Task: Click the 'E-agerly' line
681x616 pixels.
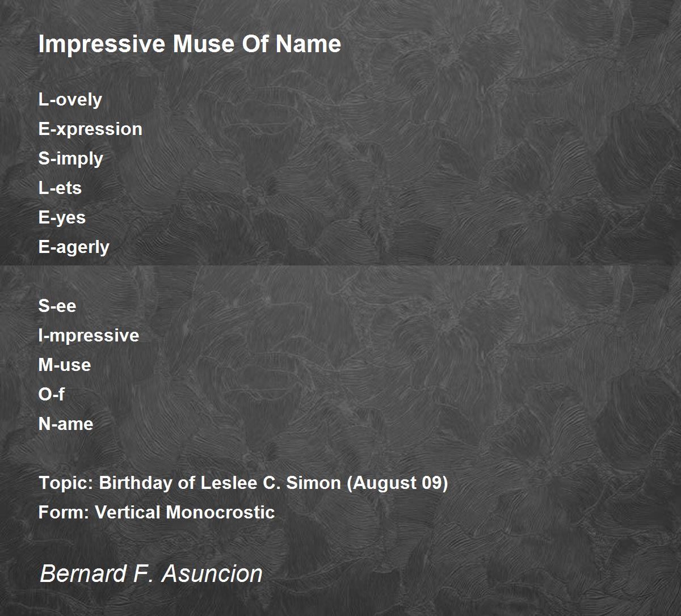Action: click(x=74, y=247)
